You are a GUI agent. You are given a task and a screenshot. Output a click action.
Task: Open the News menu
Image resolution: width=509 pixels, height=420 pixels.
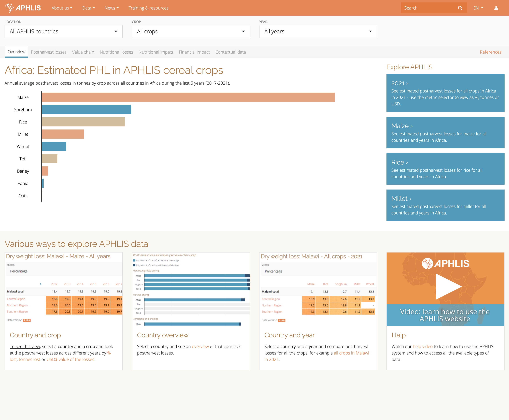click(111, 8)
